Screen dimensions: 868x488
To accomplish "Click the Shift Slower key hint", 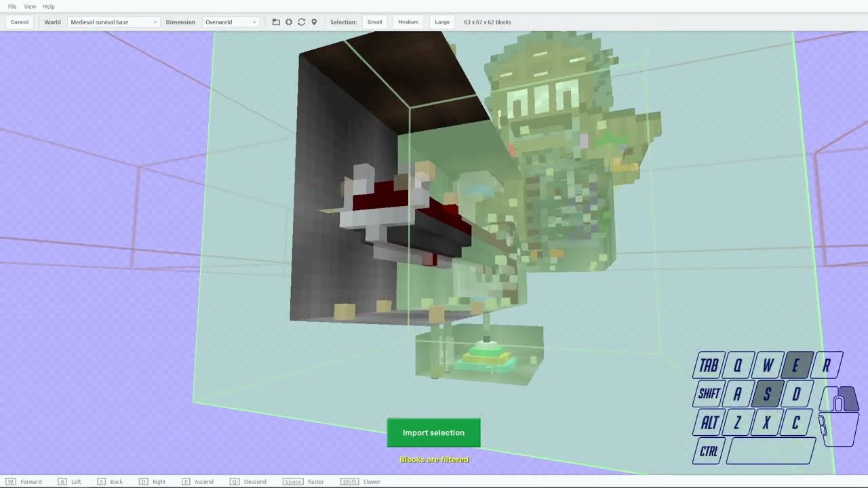I will (360, 481).
